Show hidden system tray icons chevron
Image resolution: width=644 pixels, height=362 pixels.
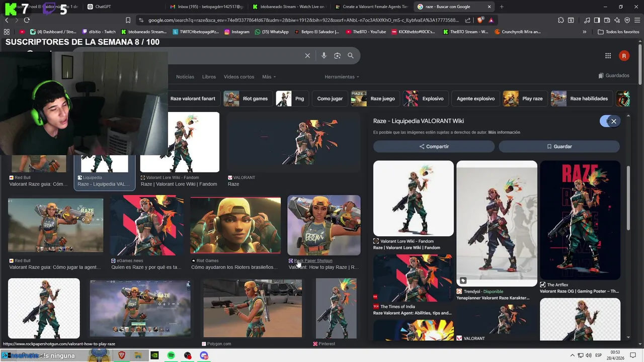(572, 355)
